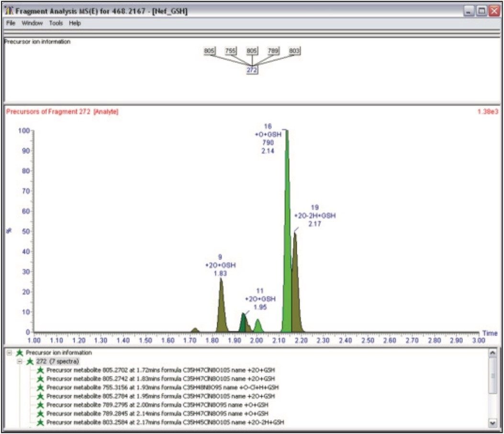Image resolution: width=504 pixels, height=434 pixels.
Task: Open the Help menu
Action: coord(76,23)
